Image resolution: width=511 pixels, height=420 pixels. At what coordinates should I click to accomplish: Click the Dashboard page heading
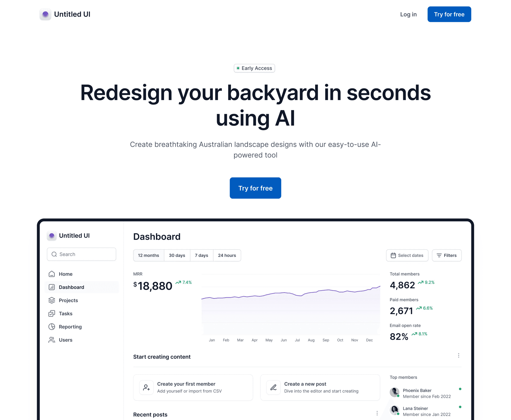coord(157,237)
